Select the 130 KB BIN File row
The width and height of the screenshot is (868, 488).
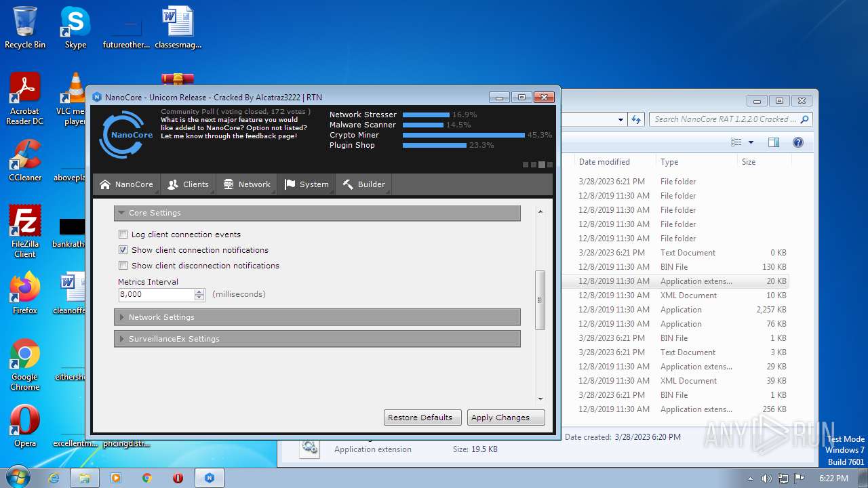676,267
